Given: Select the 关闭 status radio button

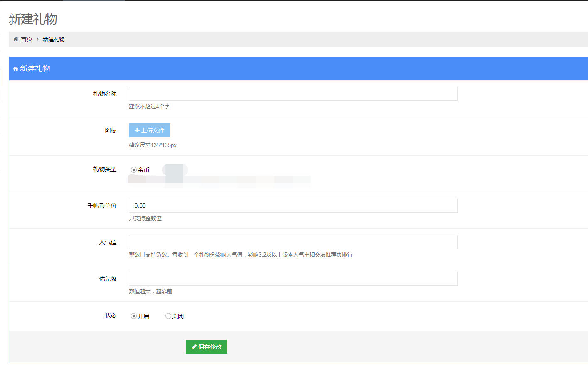Looking at the screenshot, I should coord(168,316).
